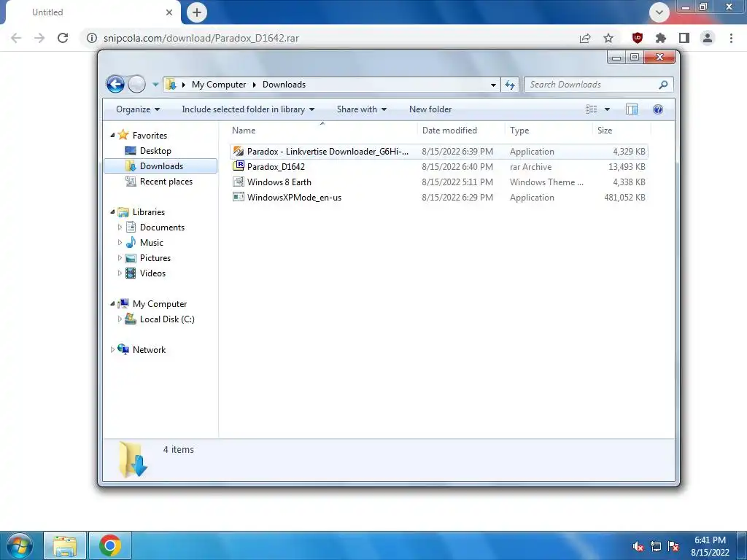The image size is (747, 560).
Task: Select Desktop in Favorites
Action: point(155,151)
